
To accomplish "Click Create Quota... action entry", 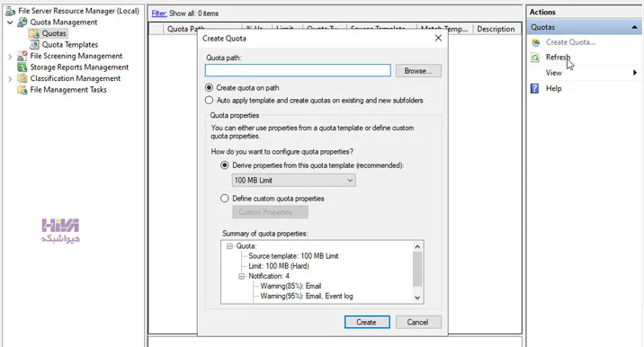I will click(570, 42).
